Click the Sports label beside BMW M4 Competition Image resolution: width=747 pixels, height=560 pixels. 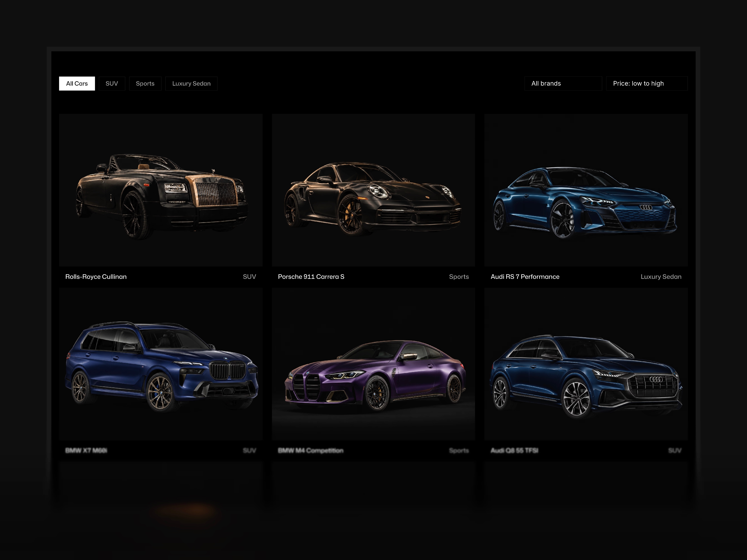[x=459, y=451]
